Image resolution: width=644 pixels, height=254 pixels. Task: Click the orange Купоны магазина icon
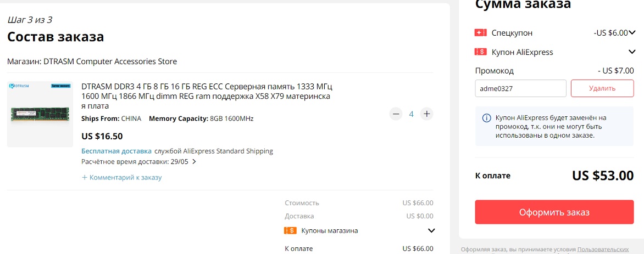(290, 230)
